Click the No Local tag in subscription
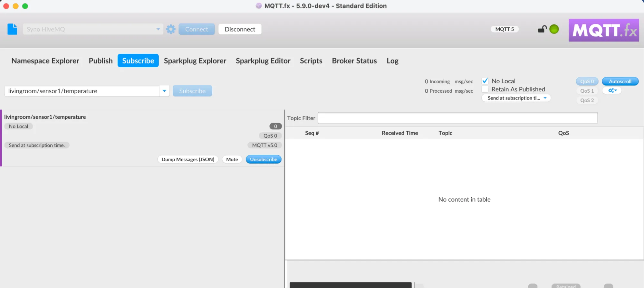The width and height of the screenshot is (644, 288). pyautogui.click(x=18, y=126)
